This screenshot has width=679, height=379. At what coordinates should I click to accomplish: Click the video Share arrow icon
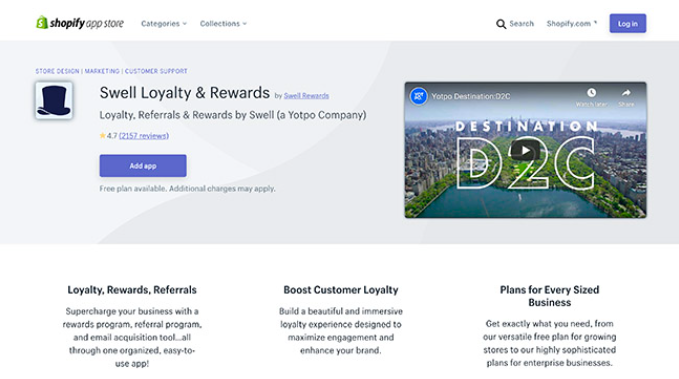(x=626, y=93)
